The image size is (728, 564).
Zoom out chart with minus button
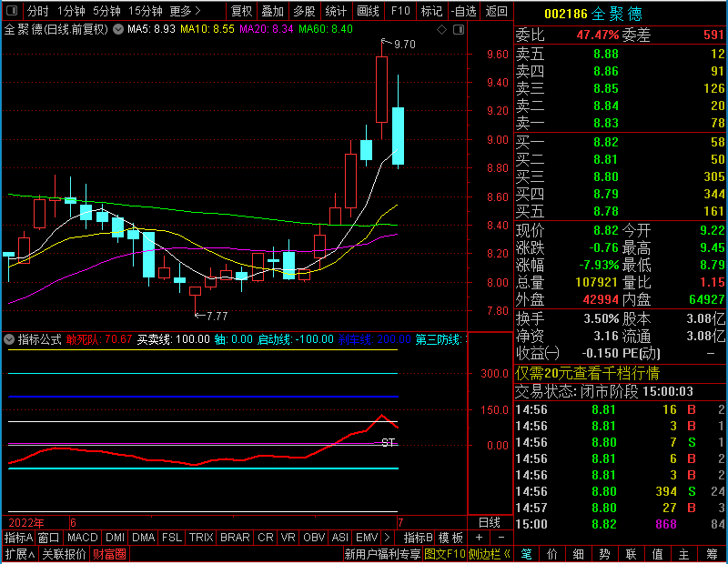(501, 538)
